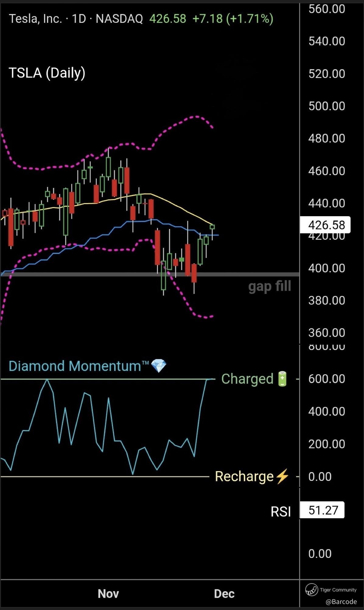The width and height of the screenshot is (364, 610).
Task: Click the green battery icon
Action: click(282, 379)
